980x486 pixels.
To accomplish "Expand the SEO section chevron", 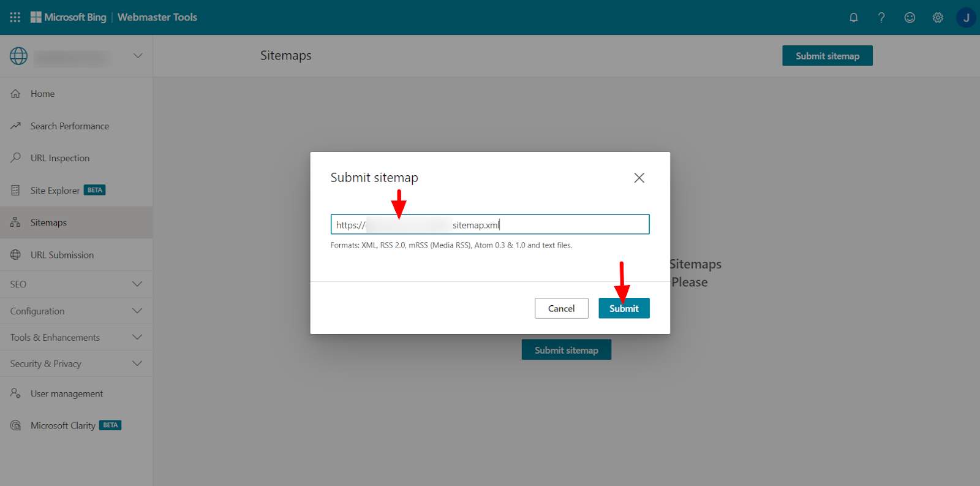I will pos(137,284).
